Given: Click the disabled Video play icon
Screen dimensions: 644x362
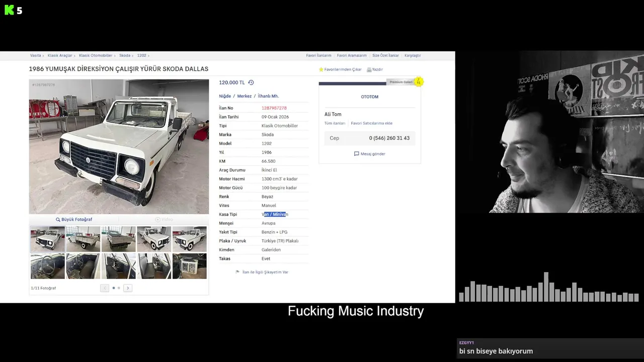Looking at the screenshot, I should coord(157,220).
